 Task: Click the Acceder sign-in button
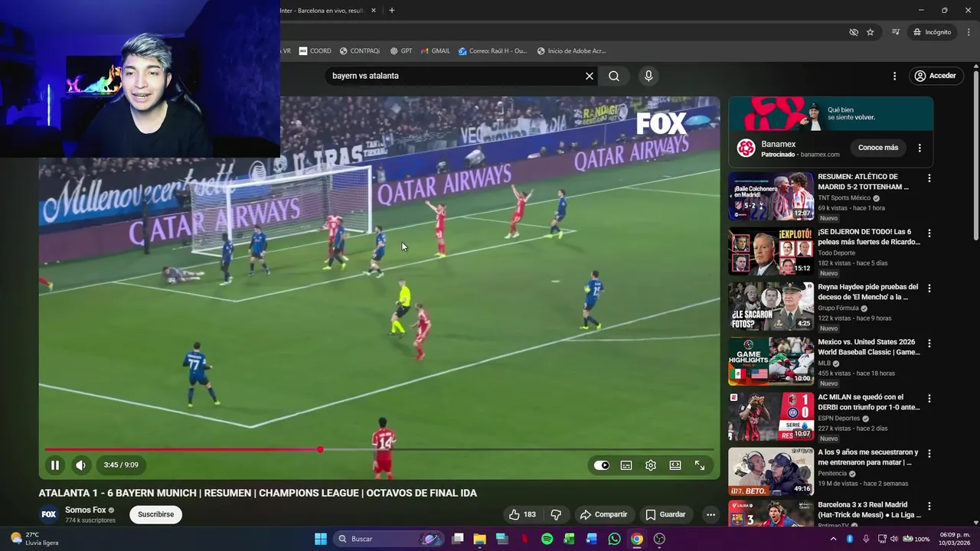pos(935,76)
